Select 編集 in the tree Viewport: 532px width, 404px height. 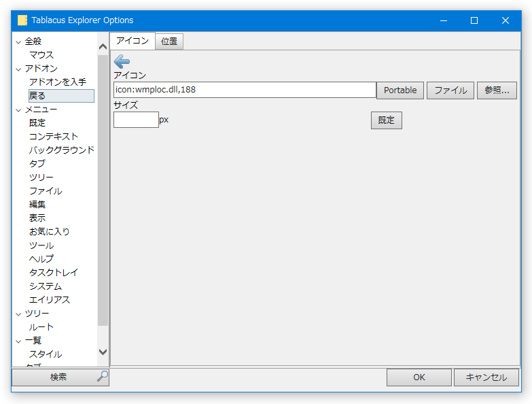coord(37,204)
